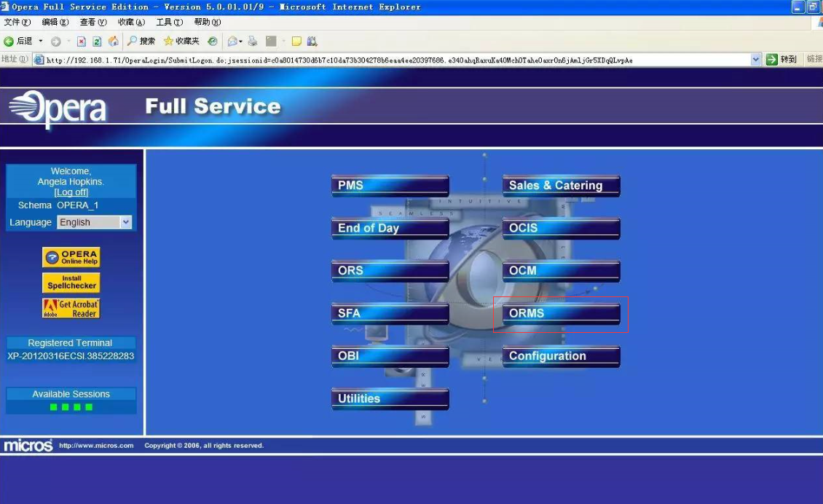Click the Home icon in browser toolbar
Screen dimensions: 823x504
113,42
